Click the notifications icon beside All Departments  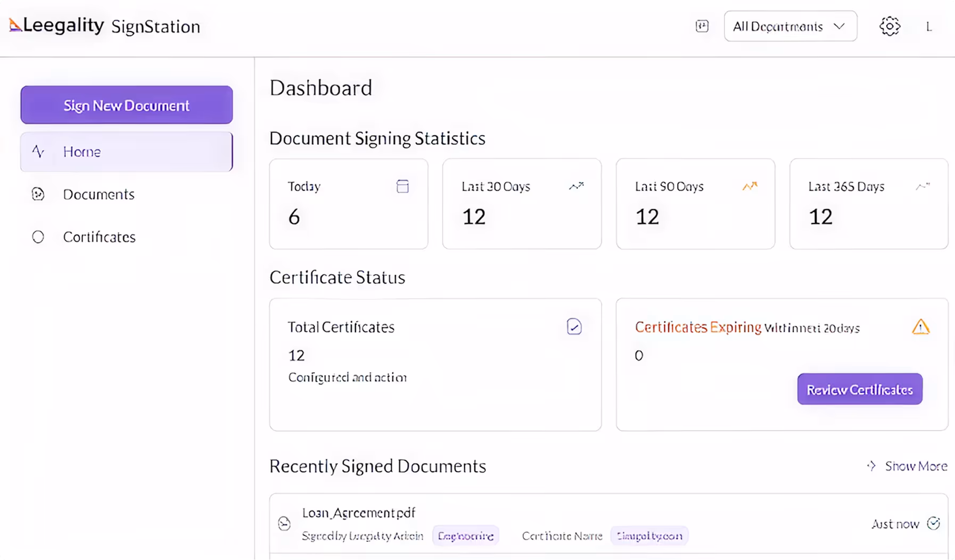click(x=702, y=26)
